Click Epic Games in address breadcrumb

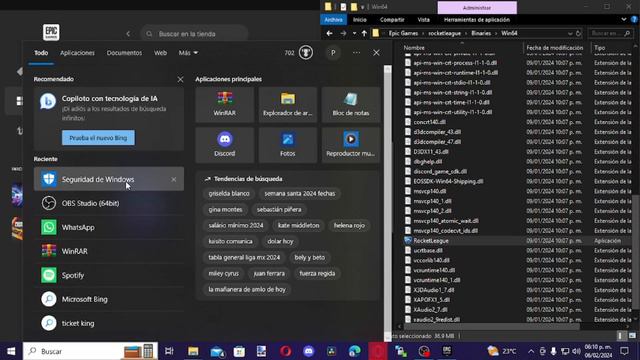pos(403,33)
